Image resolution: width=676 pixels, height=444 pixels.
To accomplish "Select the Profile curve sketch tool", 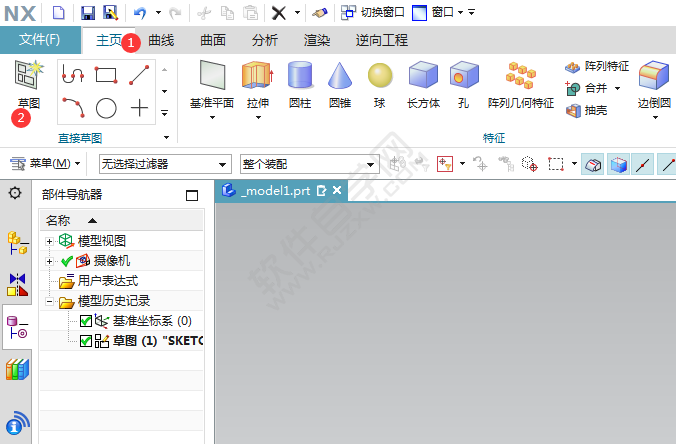I will [73, 75].
